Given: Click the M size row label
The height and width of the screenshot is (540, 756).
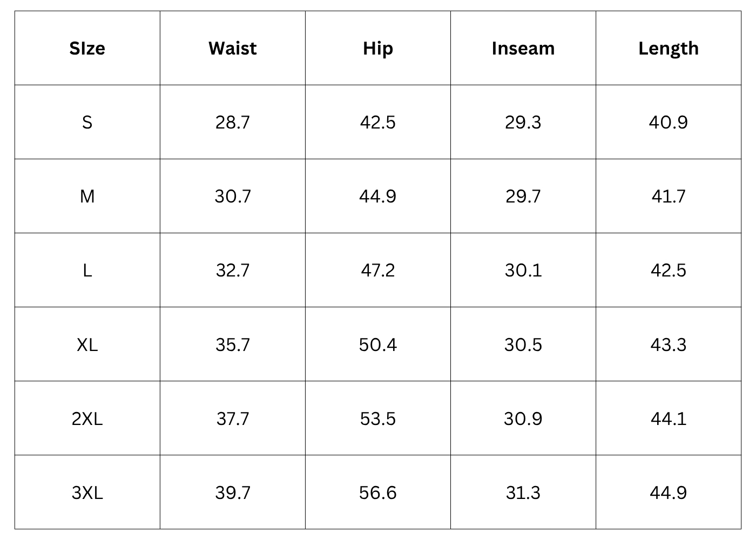Looking at the screenshot, I should (x=87, y=196).
